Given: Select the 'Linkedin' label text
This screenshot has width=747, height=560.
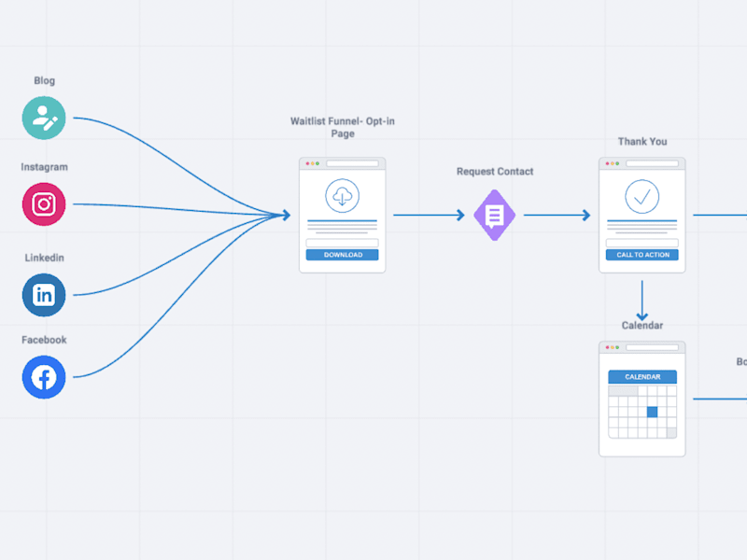Looking at the screenshot, I should tap(44, 258).
